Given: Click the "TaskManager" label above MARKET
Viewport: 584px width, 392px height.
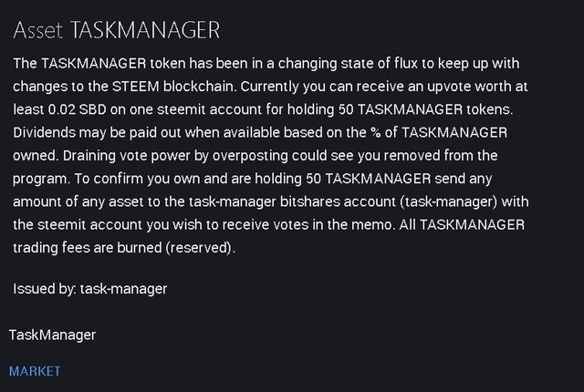Looking at the screenshot, I should click(x=52, y=335).
